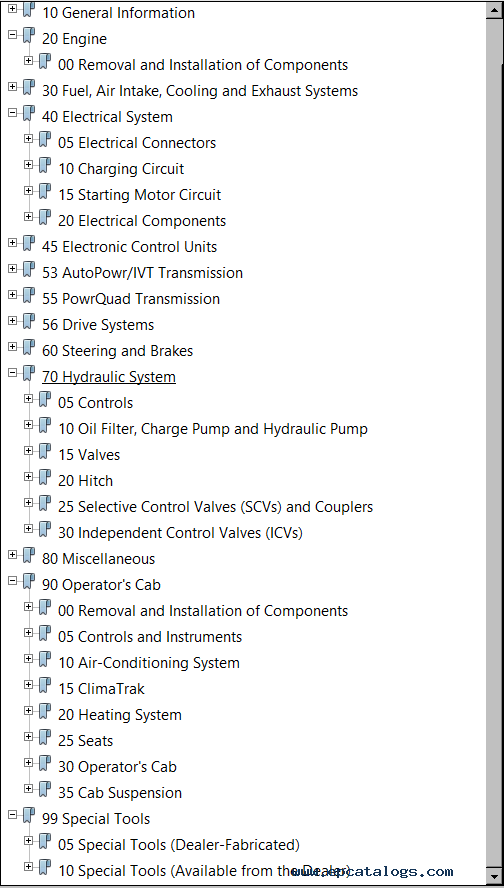504x888 pixels.
Task: Collapse the 70 Hydraulic System section
Action: (13, 373)
